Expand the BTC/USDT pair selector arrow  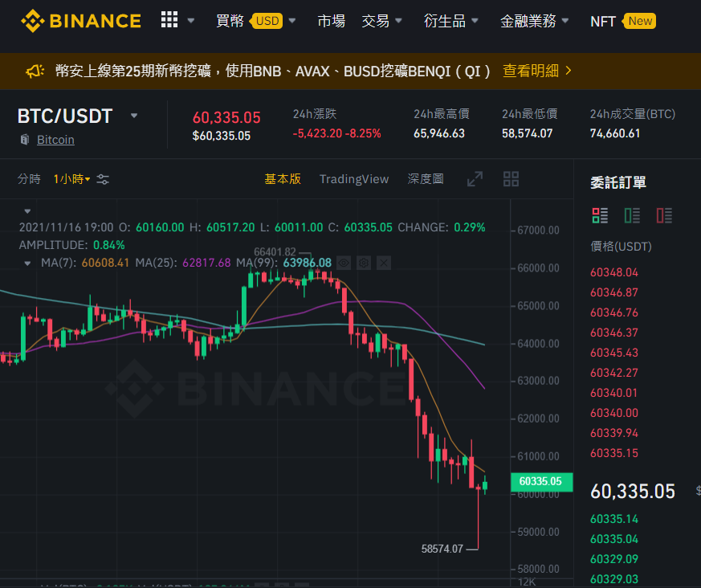[x=133, y=116]
